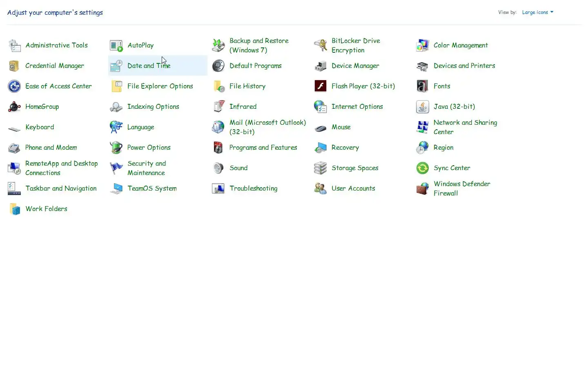Viewport: 588px width, 368px height.
Task: Click the Credential Manager safe icon
Action: [x=14, y=66]
